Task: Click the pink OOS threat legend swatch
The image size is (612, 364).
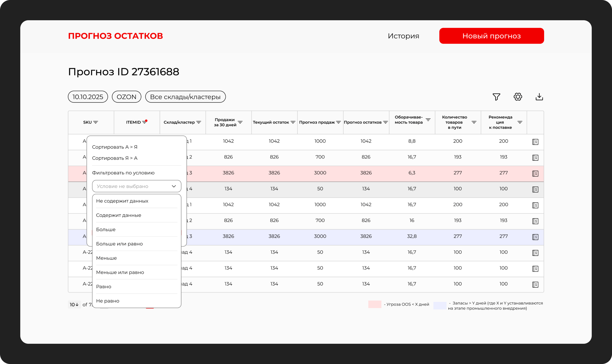Action: [x=374, y=304]
